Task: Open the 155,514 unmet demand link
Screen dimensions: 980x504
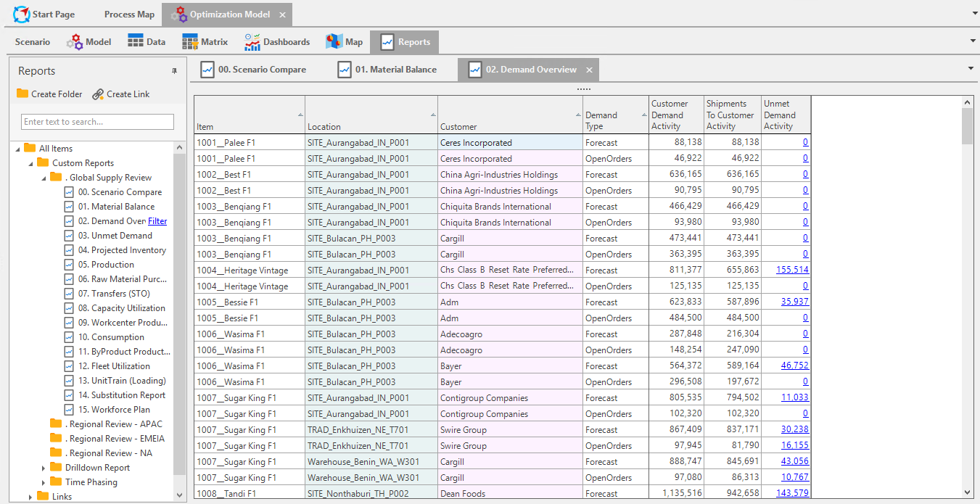Action: pyautogui.click(x=792, y=270)
